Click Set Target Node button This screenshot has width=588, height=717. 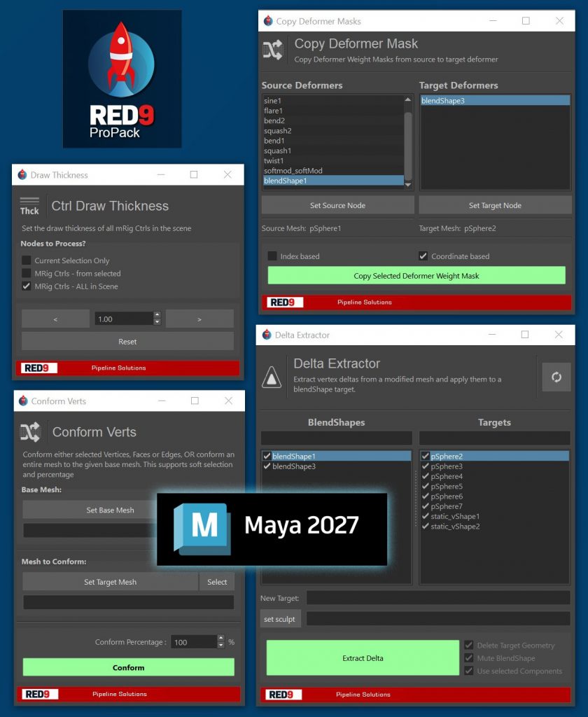[x=495, y=205]
